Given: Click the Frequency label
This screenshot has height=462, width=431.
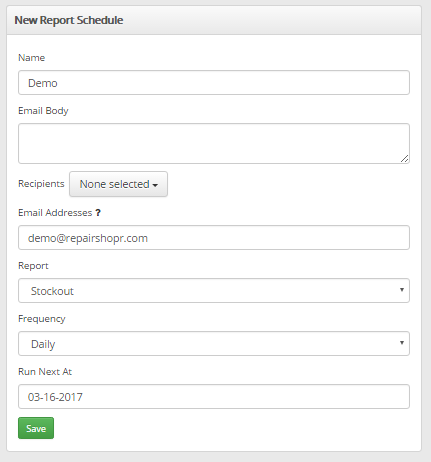Looking at the screenshot, I should pos(42,319).
